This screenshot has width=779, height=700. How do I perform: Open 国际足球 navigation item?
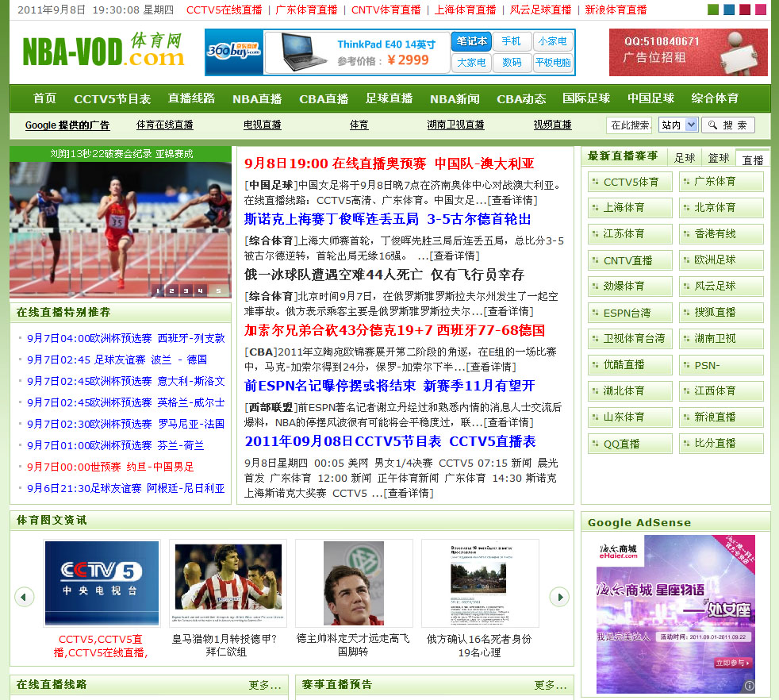[586, 98]
